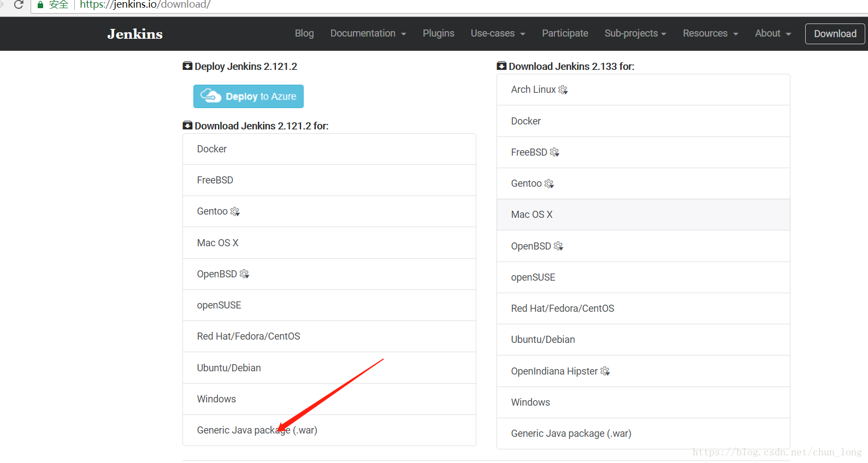Select Ubuntu/Debian under Jenkins 2.133
This screenshot has height=463, width=868.
tap(643, 340)
